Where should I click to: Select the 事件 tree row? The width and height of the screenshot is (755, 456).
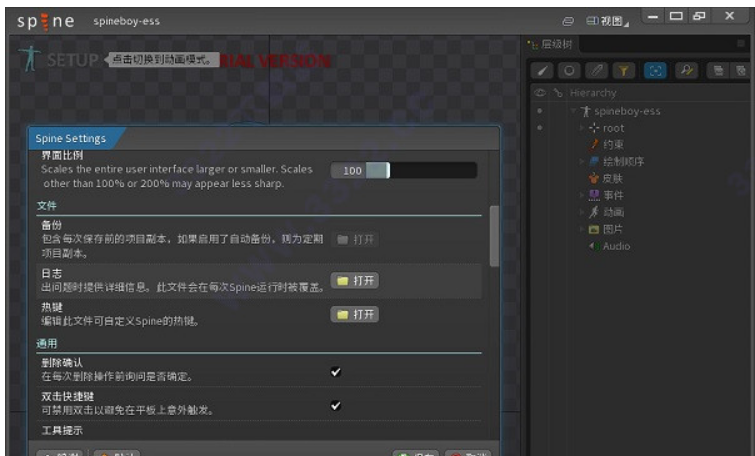click(606, 195)
